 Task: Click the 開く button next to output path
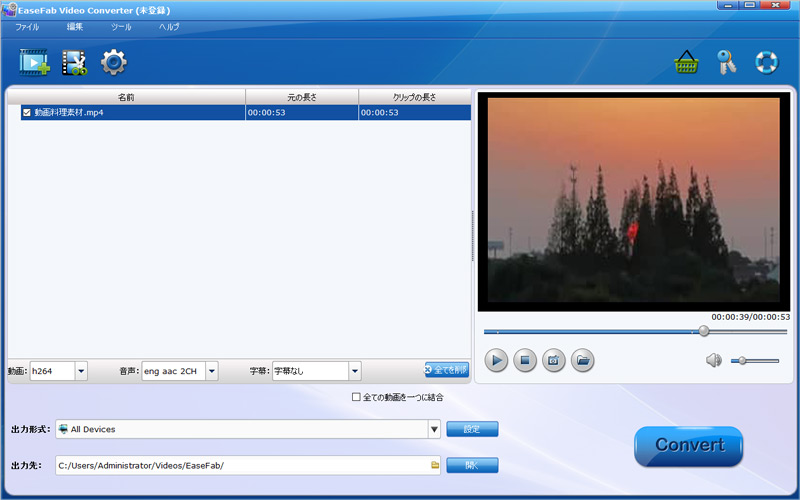point(472,465)
